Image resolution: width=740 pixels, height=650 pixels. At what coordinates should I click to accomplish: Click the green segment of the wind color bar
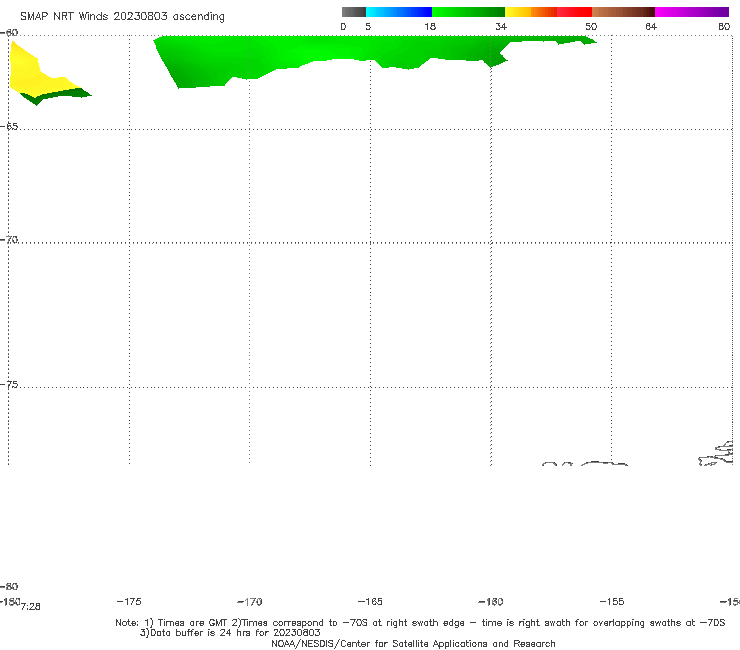(468, 12)
